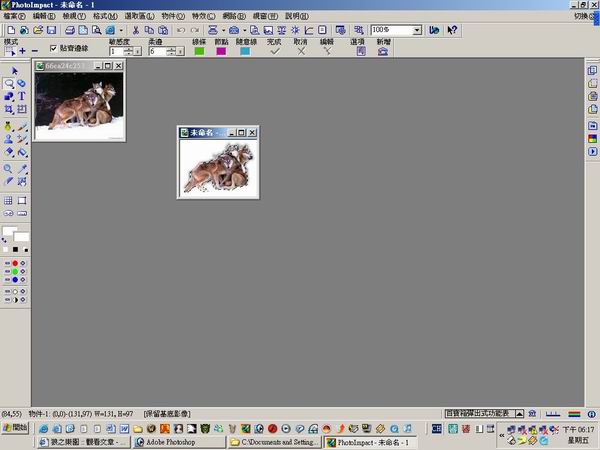Open the 說明(H) menu
The height and width of the screenshot is (450, 600).
click(297, 16)
